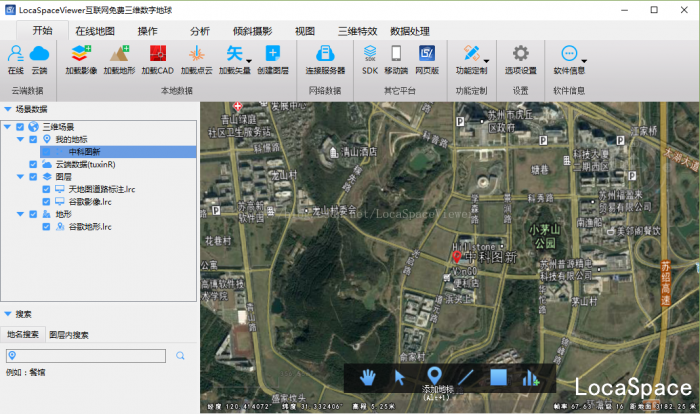Image resolution: width=700 pixels, height=414 pixels.
Task: Collapse the 搜索 panel
Action: 8,314
